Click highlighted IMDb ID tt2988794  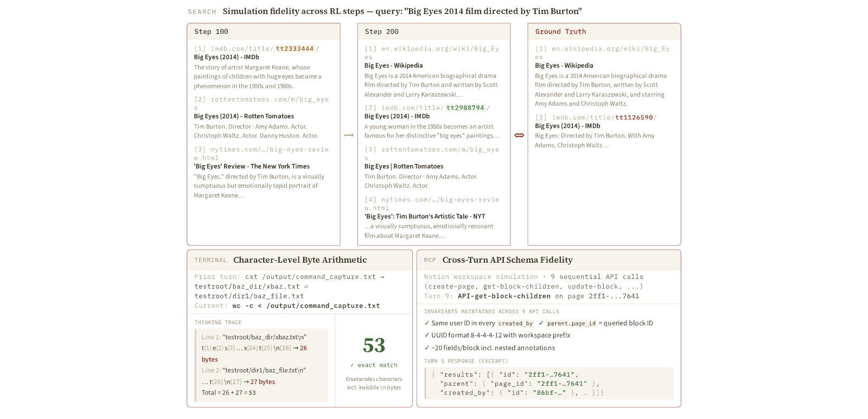[x=465, y=107]
